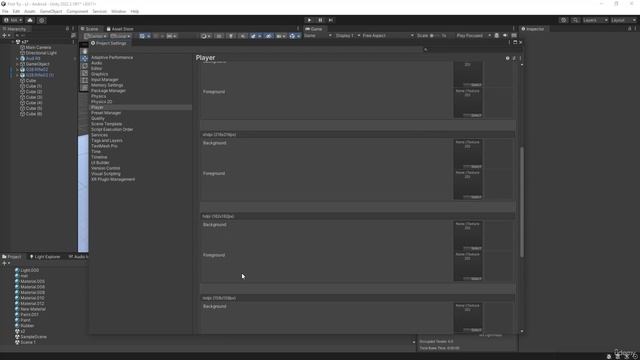Open the File menu
The height and width of the screenshot is (360, 640).
[x=5, y=11]
